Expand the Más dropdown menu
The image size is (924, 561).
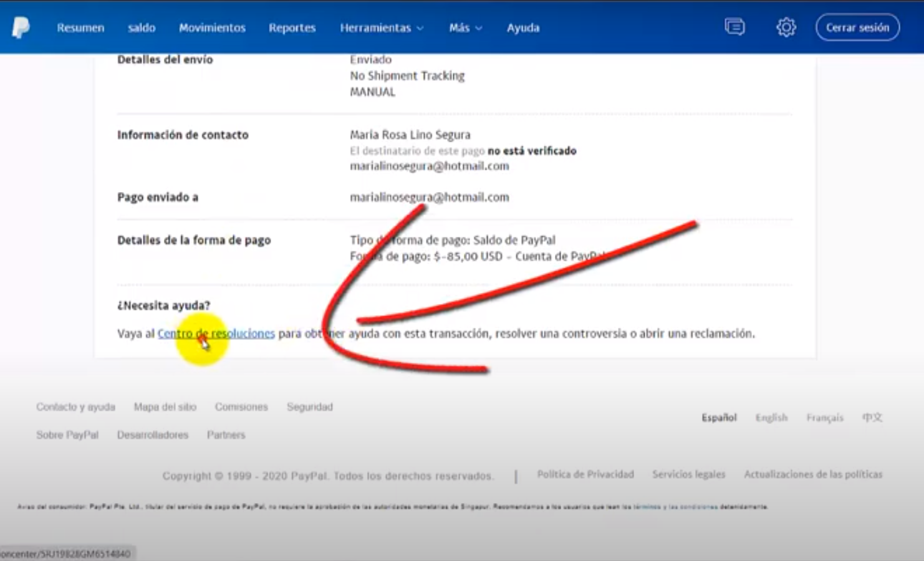tap(465, 28)
